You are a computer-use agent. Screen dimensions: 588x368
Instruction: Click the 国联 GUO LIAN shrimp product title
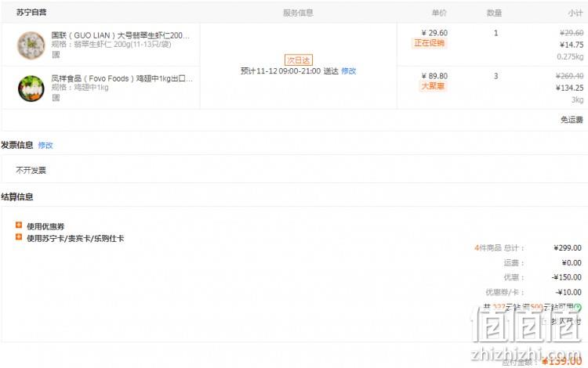[121, 35]
